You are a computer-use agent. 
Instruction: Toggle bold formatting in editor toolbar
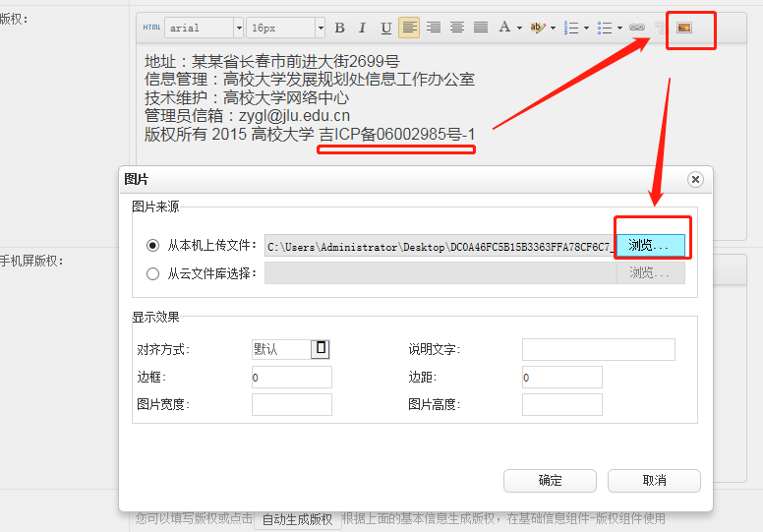(x=340, y=28)
